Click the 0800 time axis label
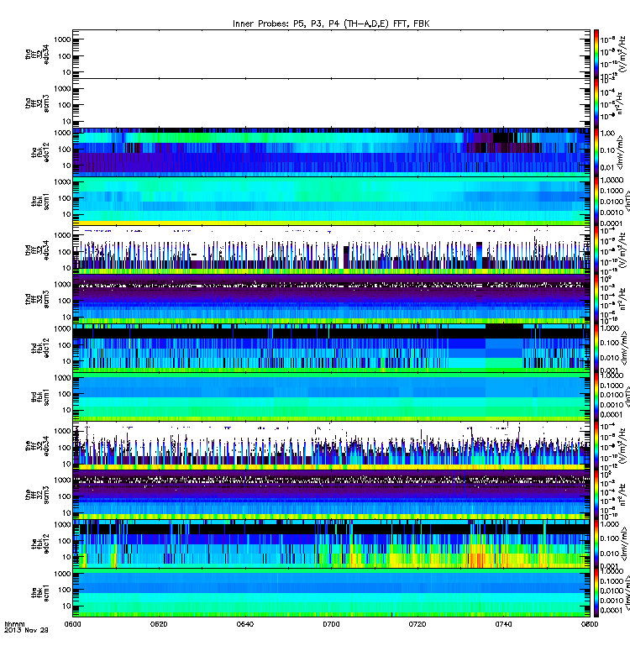Viewport: 630px width, 672px height. click(590, 624)
